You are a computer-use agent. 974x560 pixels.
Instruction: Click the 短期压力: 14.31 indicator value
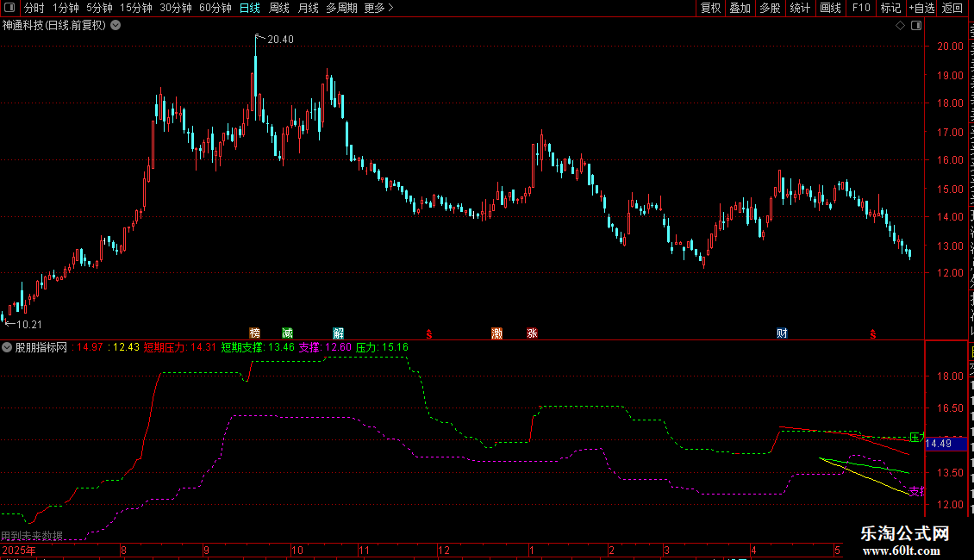pyautogui.click(x=180, y=348)
